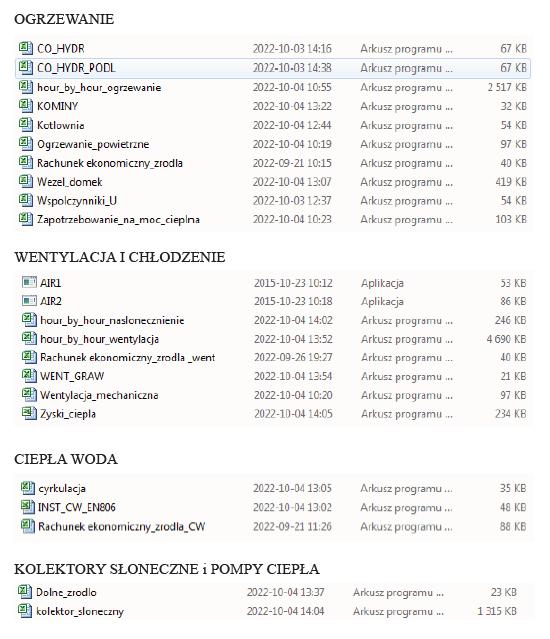Select the Ogrzewanie_powietrzne file name
This screenshot has height=639, width=550.
tap(93, 144)
